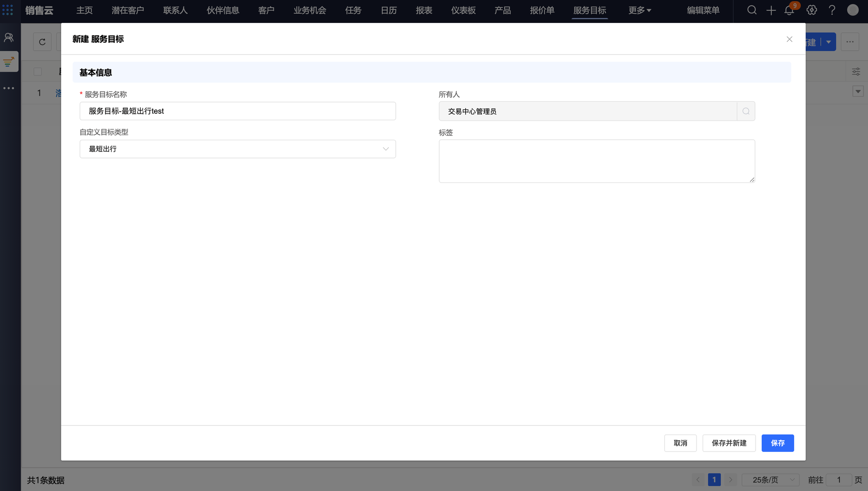
Task: Toggle the select-all checkbox in list header
Action: pos(38,72)
